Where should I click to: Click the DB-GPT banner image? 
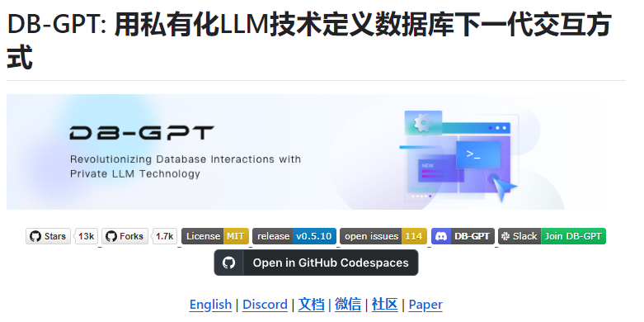pyautogui.click(x=316, y=152)
